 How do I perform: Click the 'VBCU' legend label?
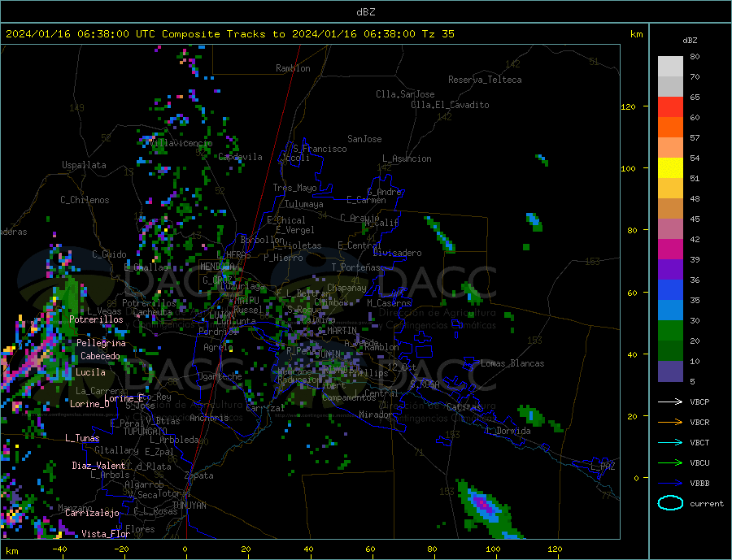[x=699, y=463]
